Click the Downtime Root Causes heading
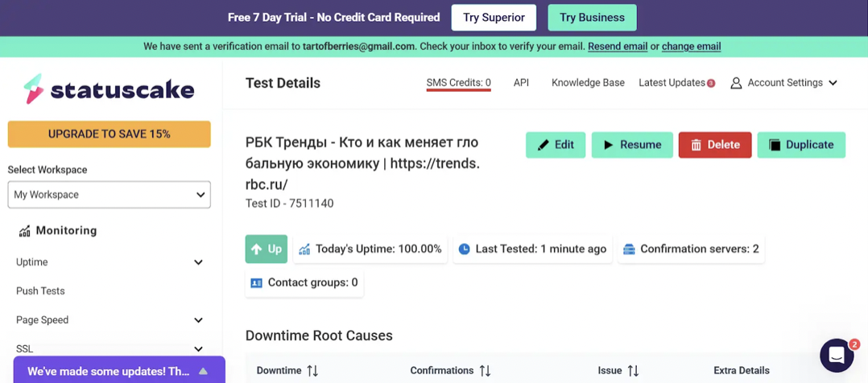The image size is (868, 383). coord(319,336)
